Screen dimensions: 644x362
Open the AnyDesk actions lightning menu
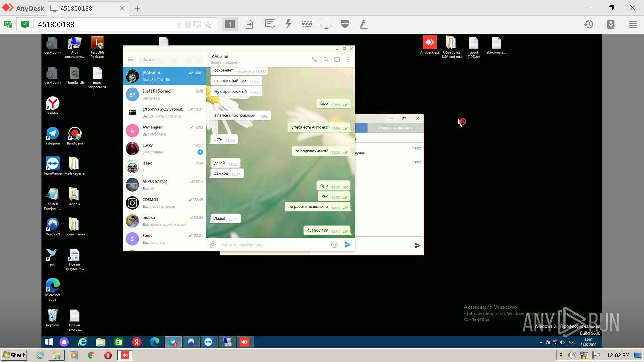(x=289, y=24)
